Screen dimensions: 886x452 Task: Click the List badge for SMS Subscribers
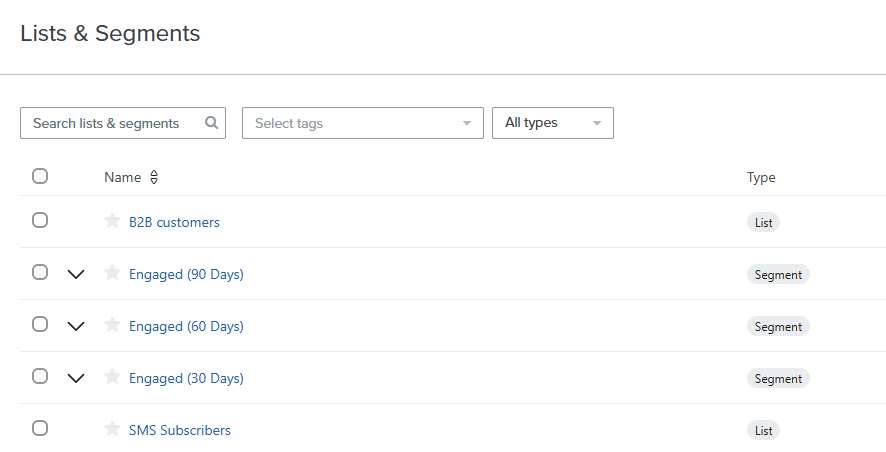[x=763, y=431]
